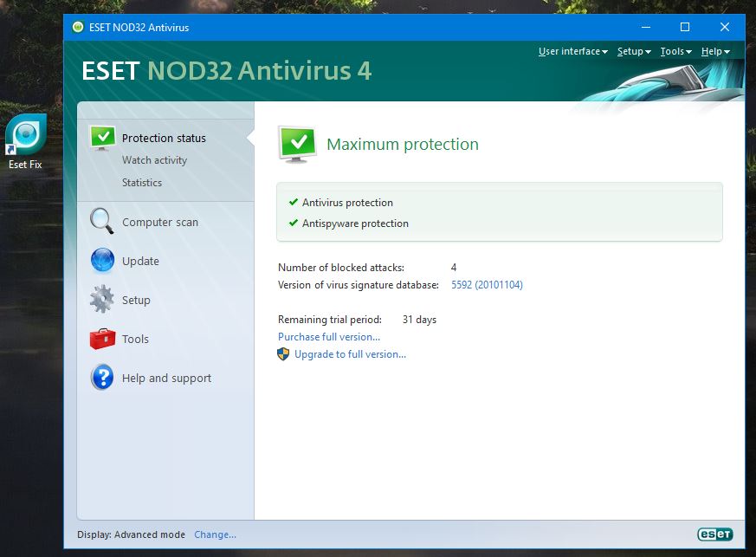Click the Setup gear icon
Screen dimensions: 756x557
[102, 300]
